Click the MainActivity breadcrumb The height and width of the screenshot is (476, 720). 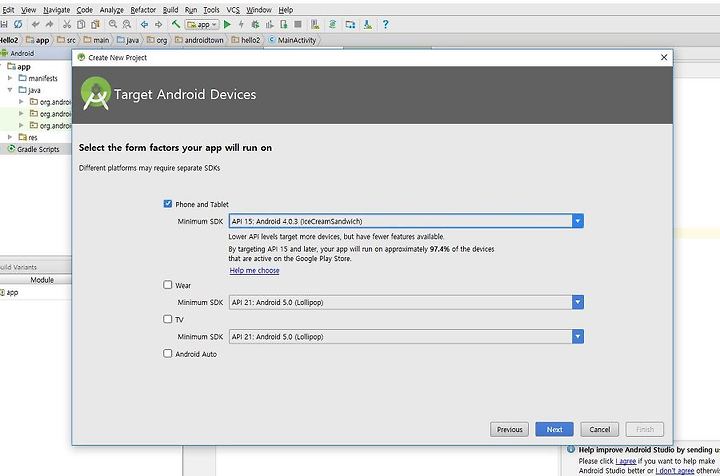292,40
